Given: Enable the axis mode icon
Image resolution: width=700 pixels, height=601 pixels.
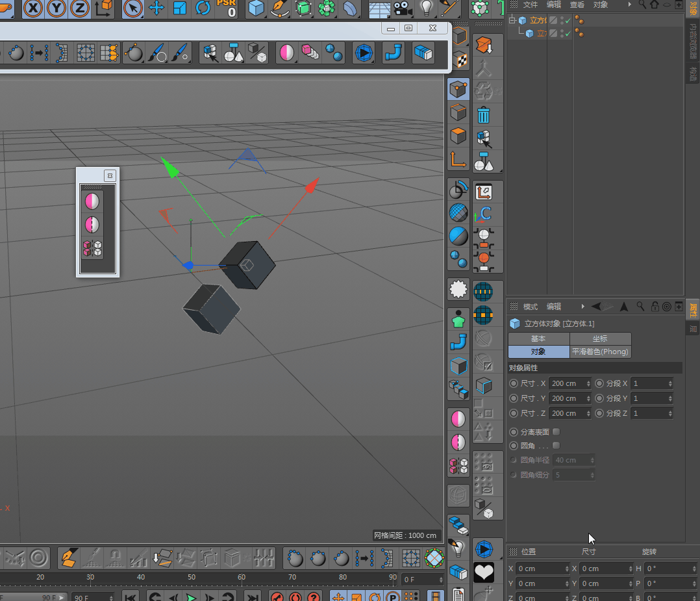Looking at the screenshot, I should pyautogui.click(x=458, y=159).
